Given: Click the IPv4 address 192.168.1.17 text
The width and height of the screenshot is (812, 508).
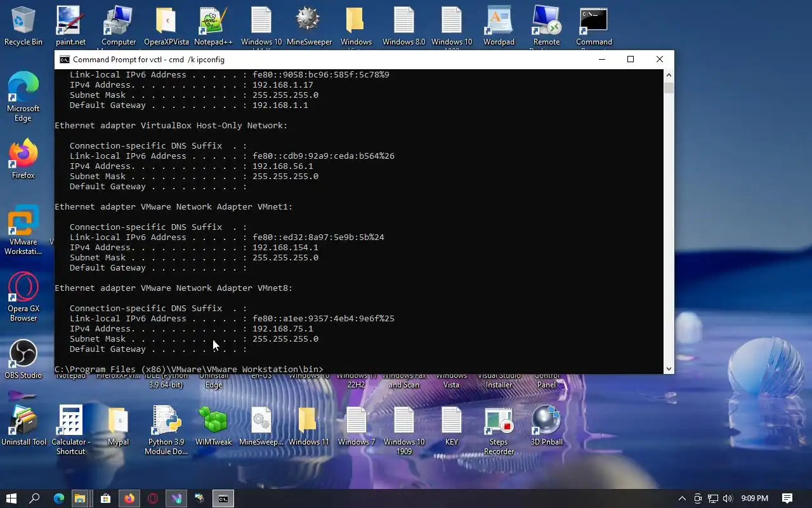Looking at the screenshot, I should [283, 85].
